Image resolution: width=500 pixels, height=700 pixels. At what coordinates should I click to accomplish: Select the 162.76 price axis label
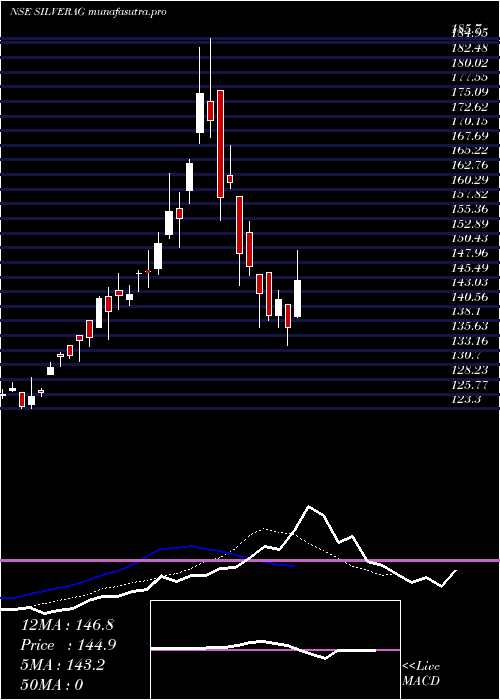tap(469, 166)
